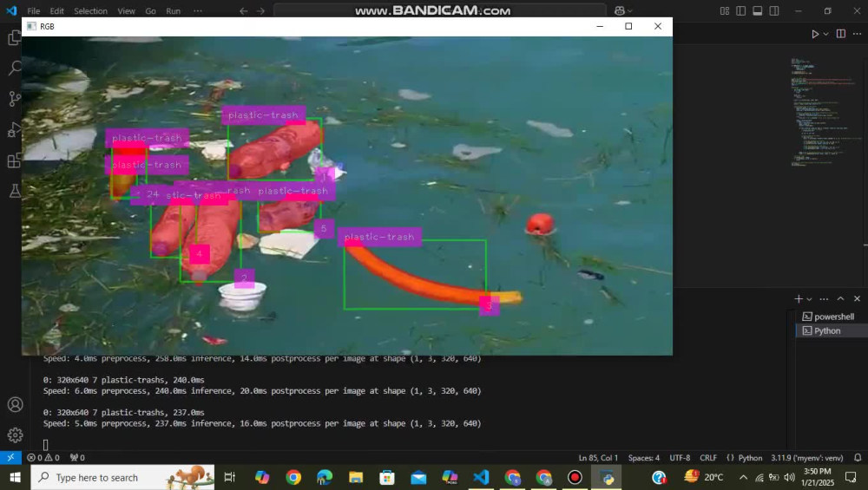868x490 pixels.
Task: Navigate forward with the Go Forward arrow
Action: point(260,10)
